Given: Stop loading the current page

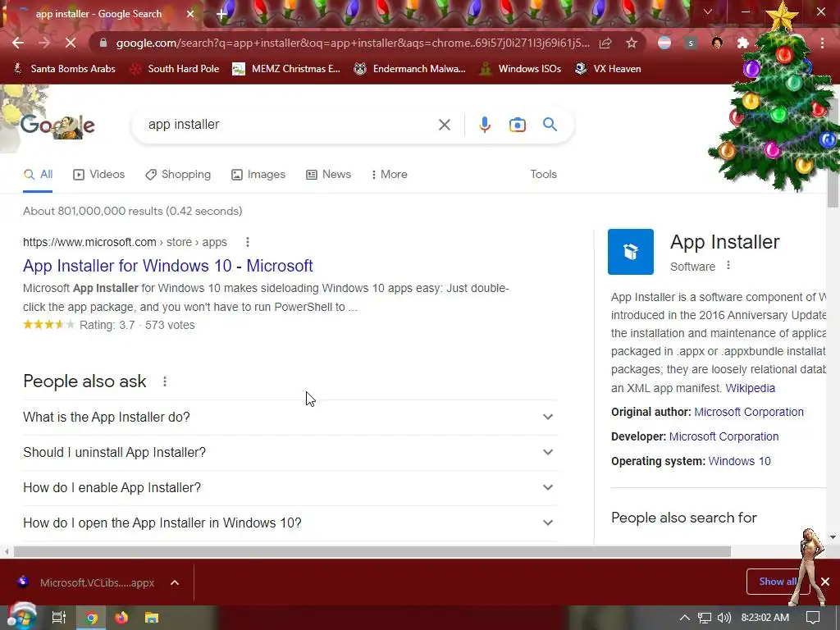Looking at the screenshot, I should (71, 43).
